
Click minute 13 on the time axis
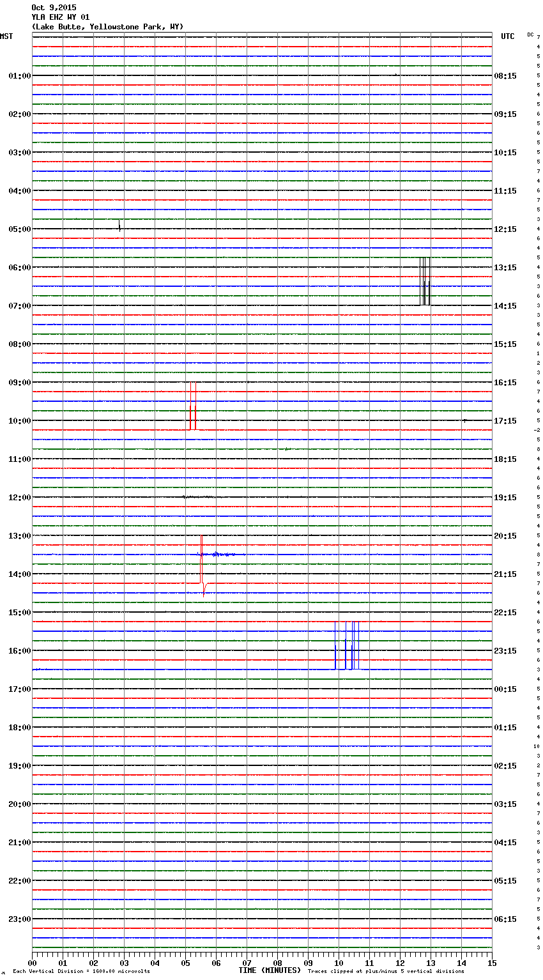pyautogui.click(x=431, y=963)
